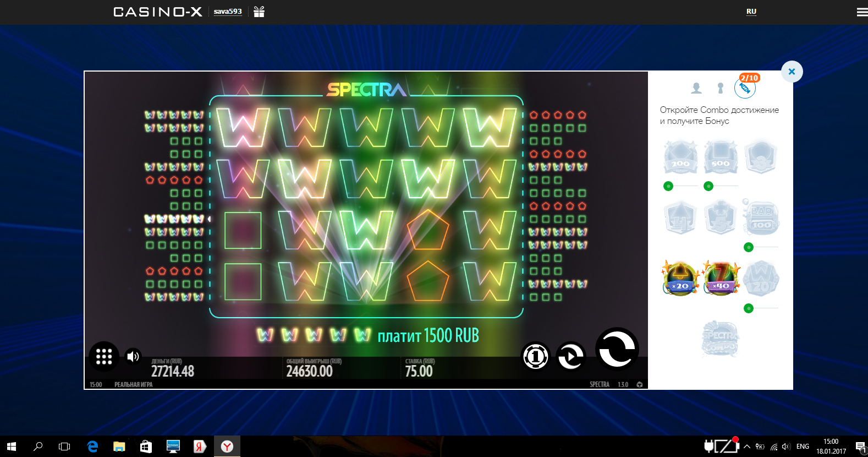Open the RU language selector
The height and width of the screenshot is (457, 868).
tap(751, 12)
